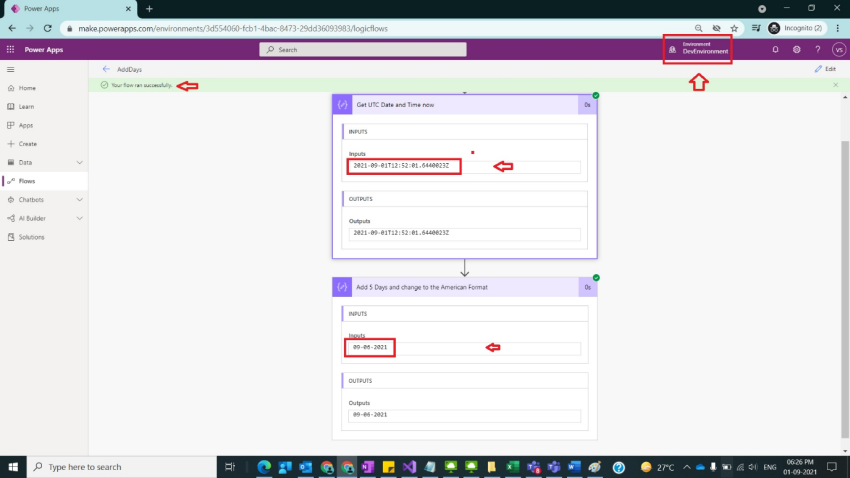Open Visual Studio from taskbar
Screen dimensions: 850x478
coord(409,467)
